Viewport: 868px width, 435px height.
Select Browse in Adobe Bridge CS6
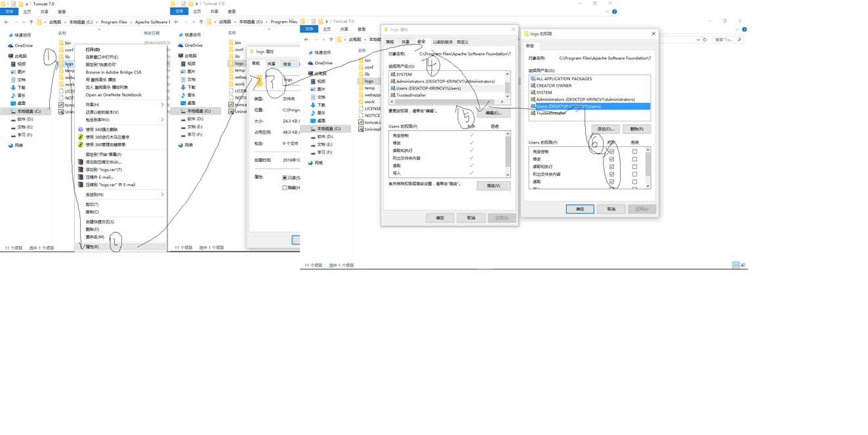point(114,72)
